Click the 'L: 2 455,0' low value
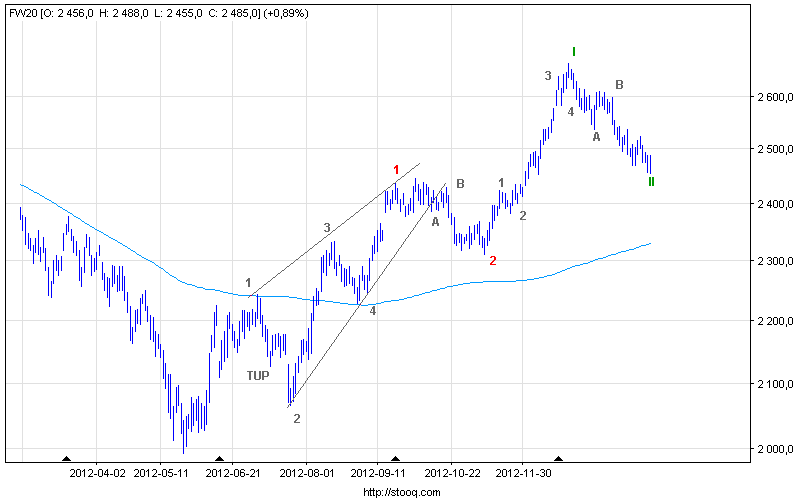 point(178,14)
